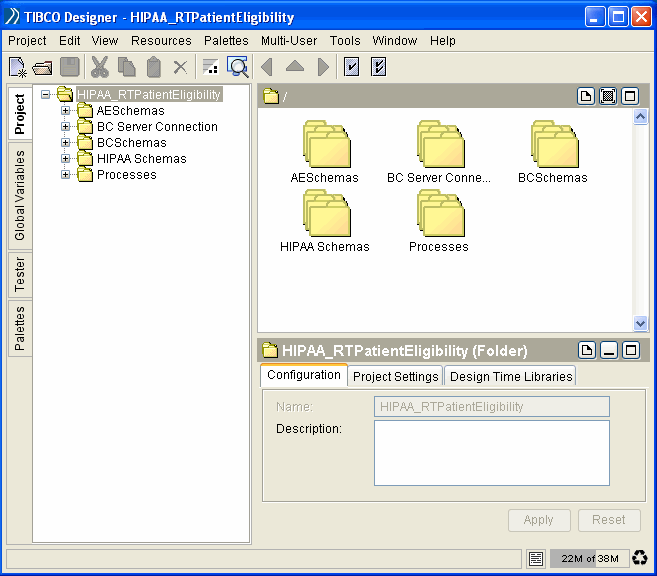Click the Copy toolbar icon

tap(127, 67)
